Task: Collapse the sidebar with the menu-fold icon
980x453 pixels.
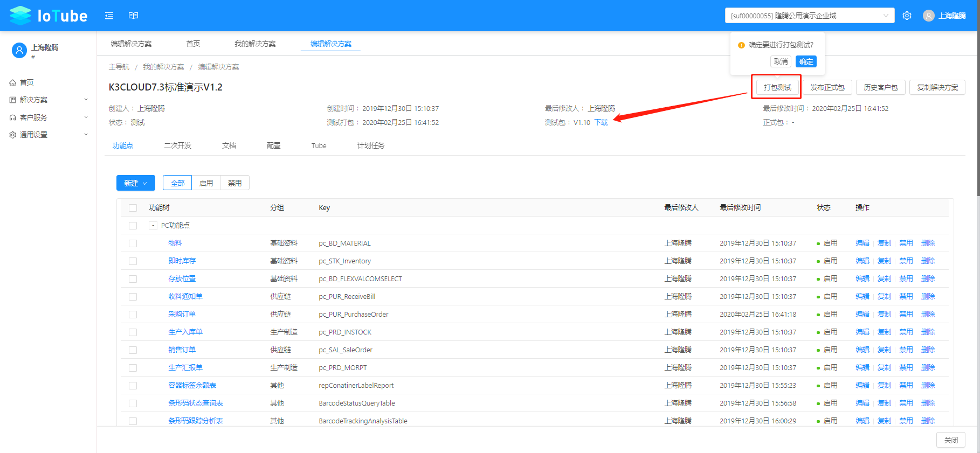Action: (x=109, y=16)
